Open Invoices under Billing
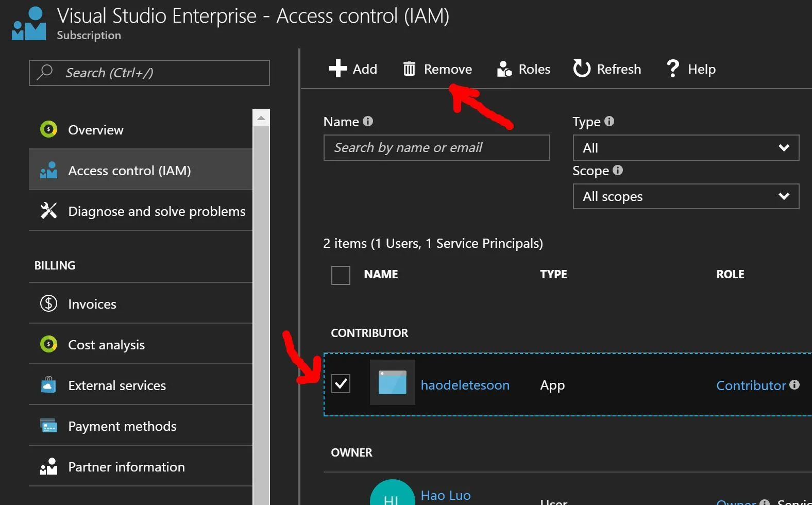The width and height of the screenshot is (812, 505). point(141,304)
